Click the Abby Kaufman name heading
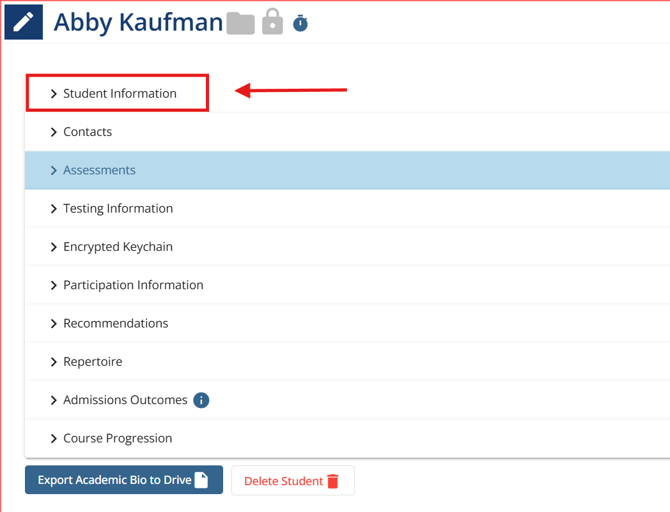670x512 pixels. point(138,22)
